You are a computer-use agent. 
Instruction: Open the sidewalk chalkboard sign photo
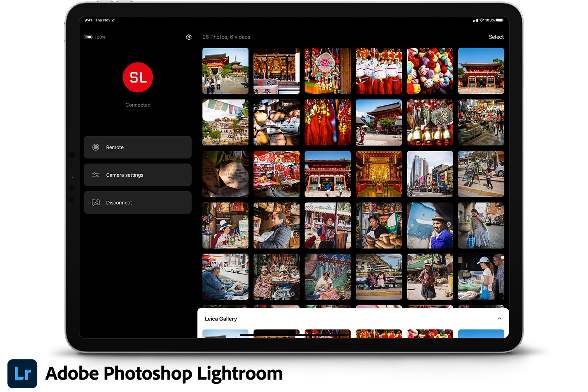click(481, 174)
